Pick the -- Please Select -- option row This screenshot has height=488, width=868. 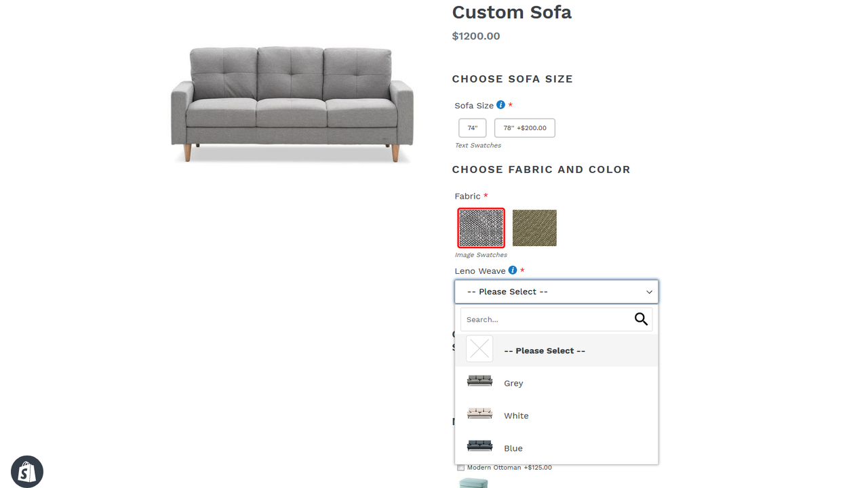click(x=545, y=350)
